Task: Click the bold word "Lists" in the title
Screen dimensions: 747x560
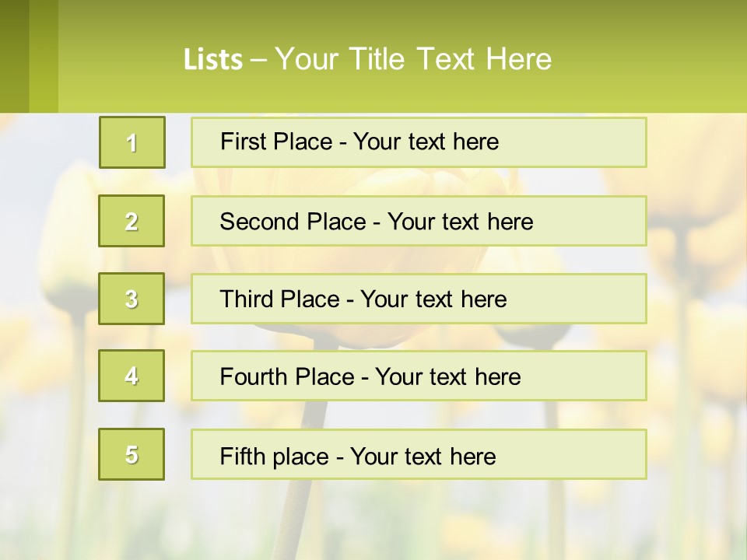Action: pyautogui.click(x=212, y=59)
